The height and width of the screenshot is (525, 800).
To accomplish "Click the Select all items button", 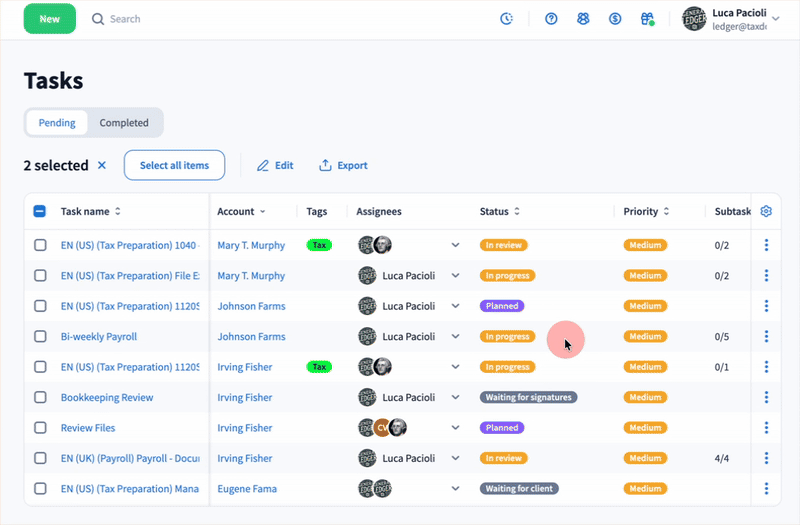I will (174, 166).
